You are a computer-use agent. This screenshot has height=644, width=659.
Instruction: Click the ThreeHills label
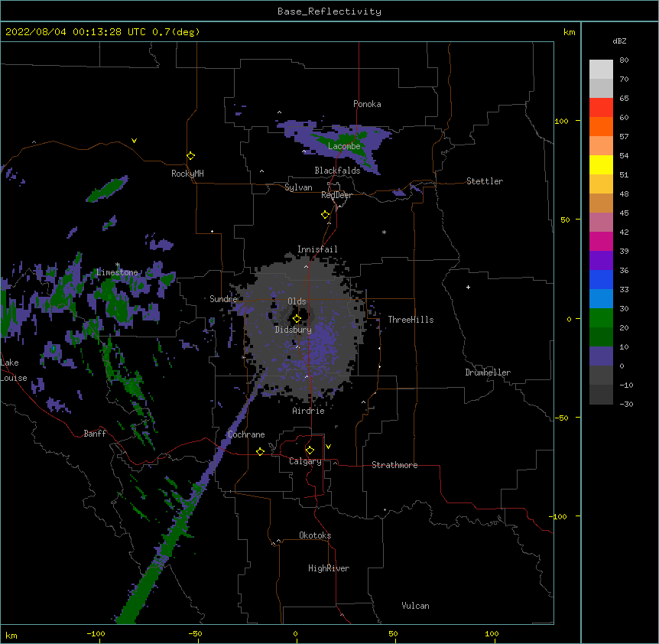tap(411, 320)
